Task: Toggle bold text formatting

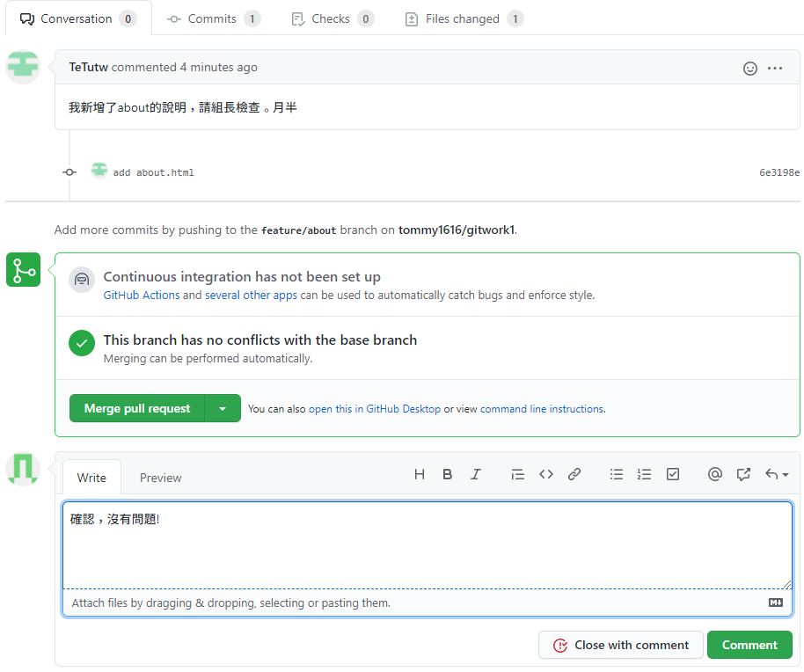Action: click(447, 474)
